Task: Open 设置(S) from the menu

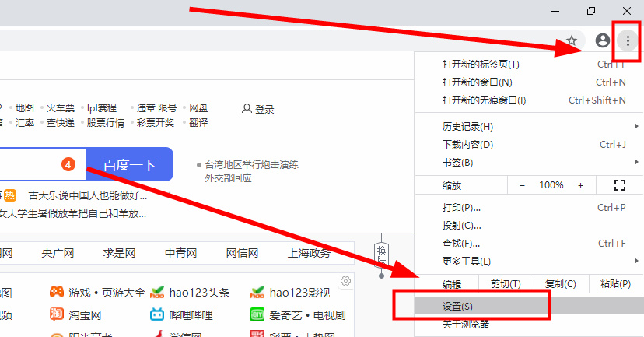Action: [x=529, y=306]
